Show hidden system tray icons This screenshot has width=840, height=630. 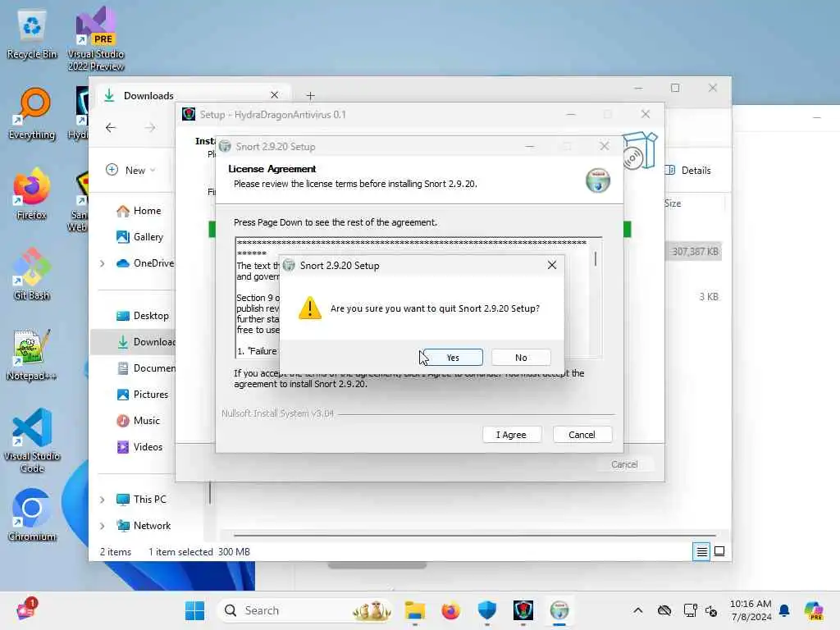coord(637,610)
